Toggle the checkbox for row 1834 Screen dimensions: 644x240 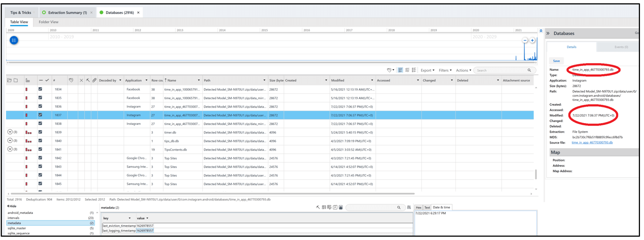tap(40, 89)
